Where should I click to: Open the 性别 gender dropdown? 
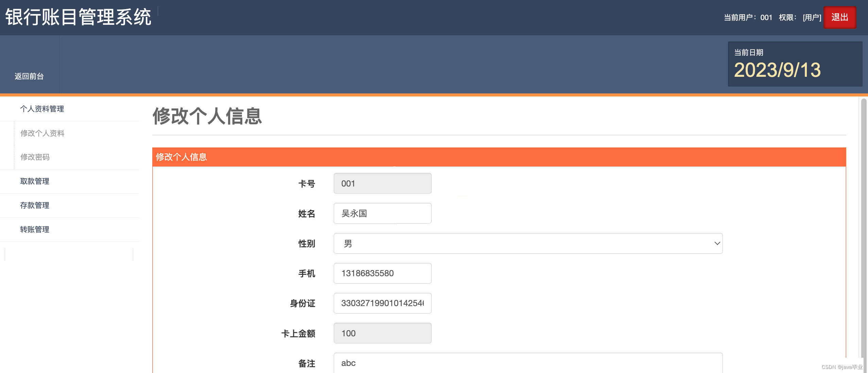[527, 243]
